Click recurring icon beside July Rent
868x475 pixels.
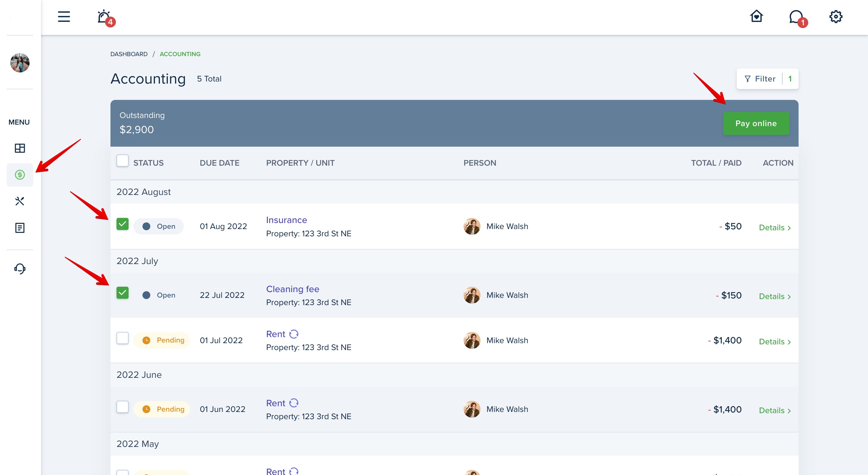click(x=294, y=334)
